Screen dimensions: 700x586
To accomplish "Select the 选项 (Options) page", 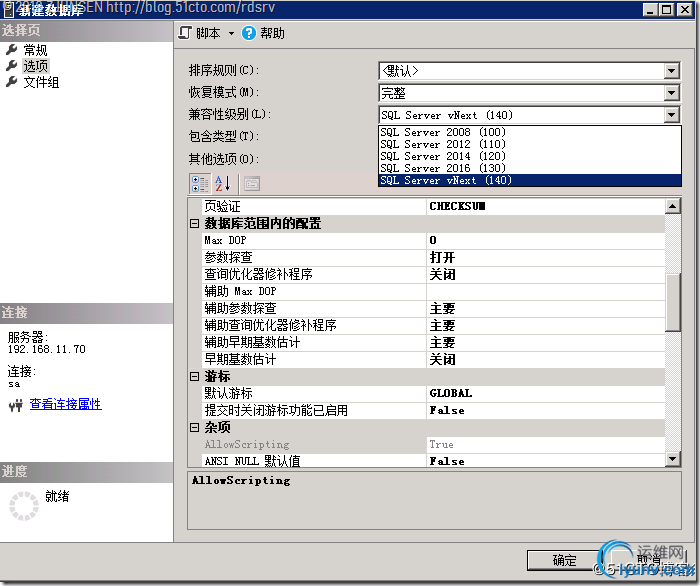I will click(36, 66).
